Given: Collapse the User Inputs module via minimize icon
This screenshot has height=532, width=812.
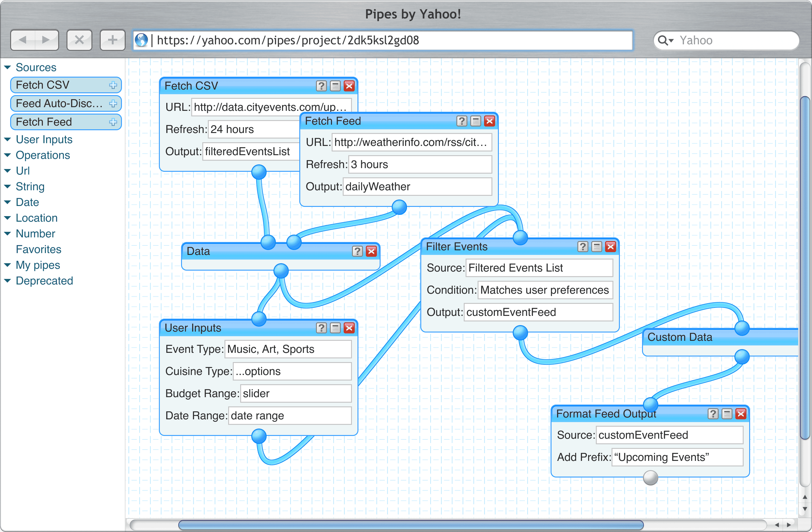Looking at the screenshot, I should click(335, 328).
